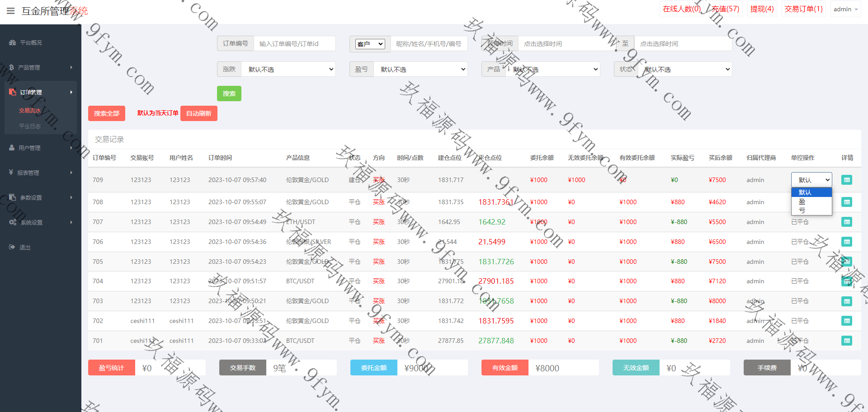Open detail icon for order 707
868x412 pixels.
point(846,222)
